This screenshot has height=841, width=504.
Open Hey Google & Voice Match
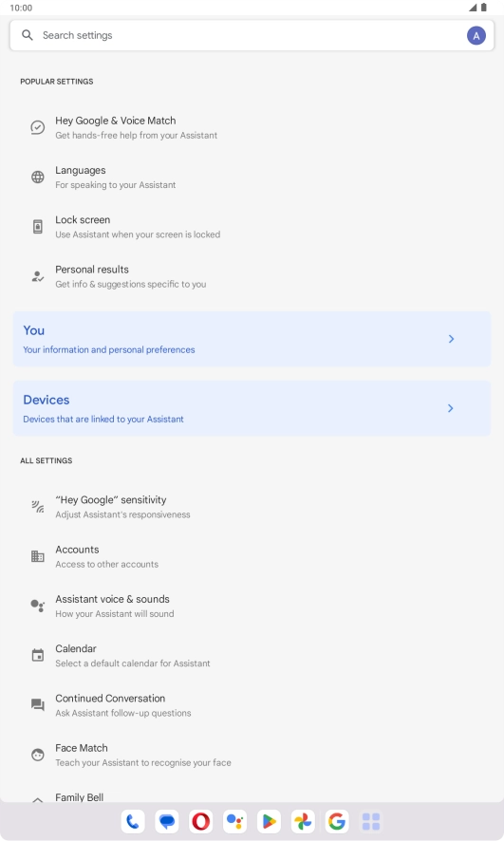pos(252,127)
